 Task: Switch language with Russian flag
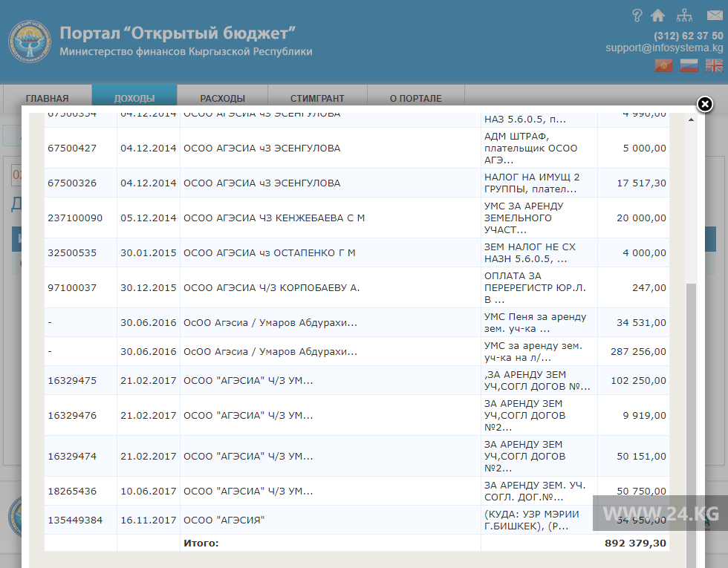click(x=689, y=65)
